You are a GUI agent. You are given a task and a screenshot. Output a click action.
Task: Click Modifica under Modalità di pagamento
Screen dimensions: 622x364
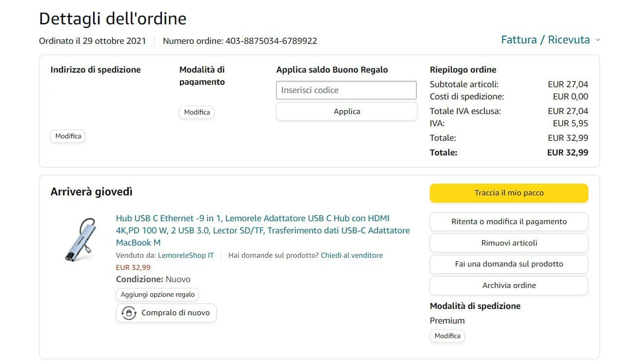click(197, 112)
